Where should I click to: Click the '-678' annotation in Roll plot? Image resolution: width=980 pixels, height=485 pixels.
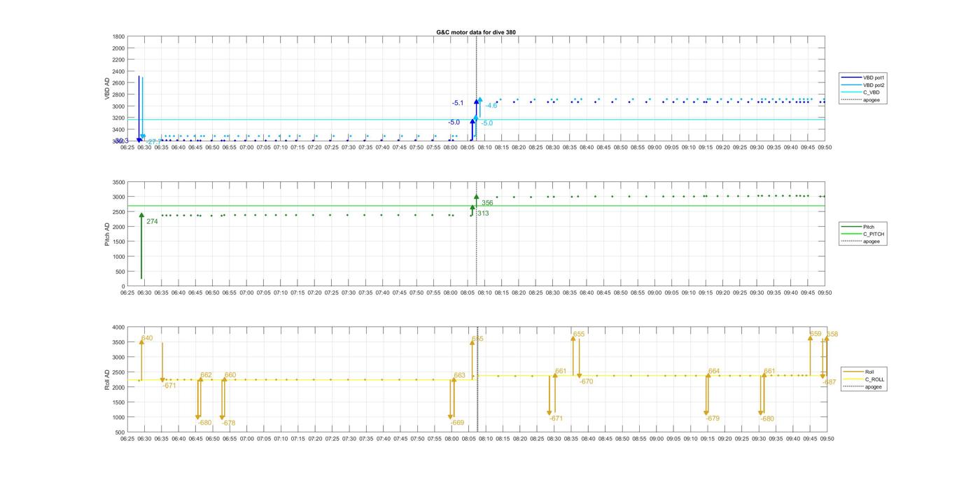229,423
